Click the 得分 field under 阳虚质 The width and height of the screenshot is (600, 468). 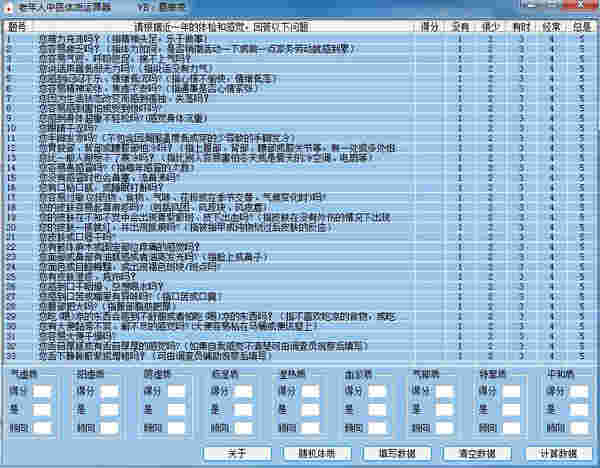coord(109,391)
